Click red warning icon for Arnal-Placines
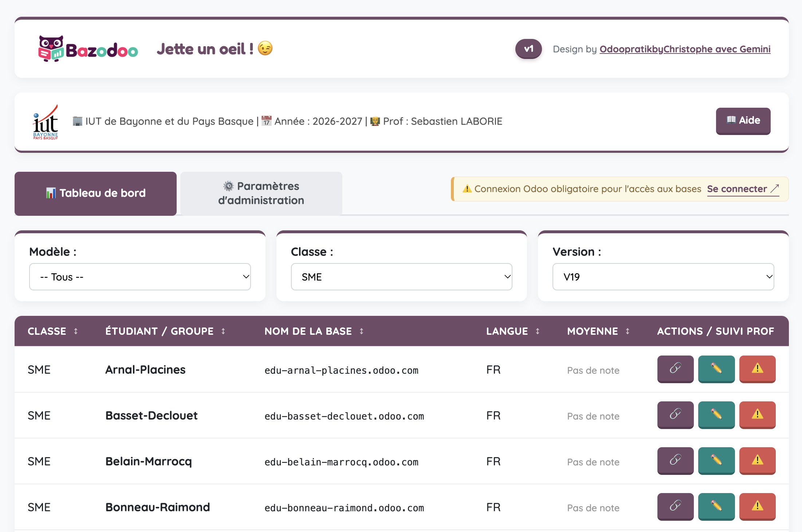The width and height of the screenshot is (802, 532). [x=758, y=369]
